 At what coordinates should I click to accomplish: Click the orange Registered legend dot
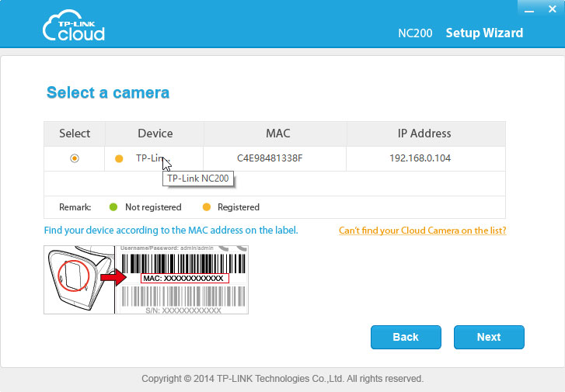[x=207, y=207]
